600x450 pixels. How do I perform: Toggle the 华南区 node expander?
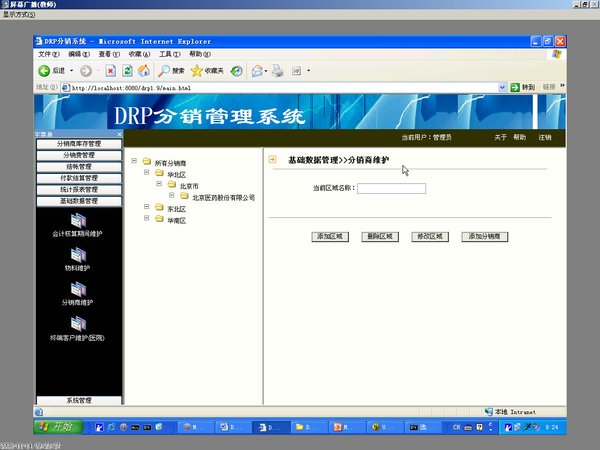point(147,218)
